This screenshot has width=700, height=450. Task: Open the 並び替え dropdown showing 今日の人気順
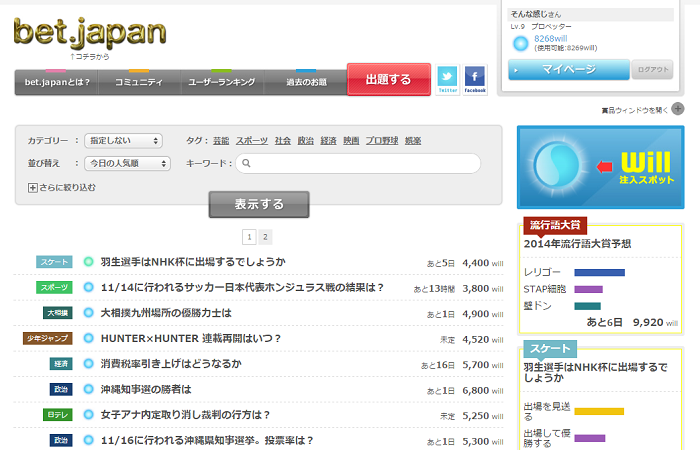127,163
